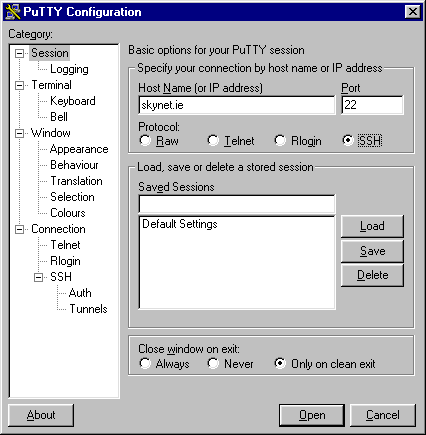Click the Save session button
The height and width of the screenshot is (435, 426).
[x=372, y=251]
